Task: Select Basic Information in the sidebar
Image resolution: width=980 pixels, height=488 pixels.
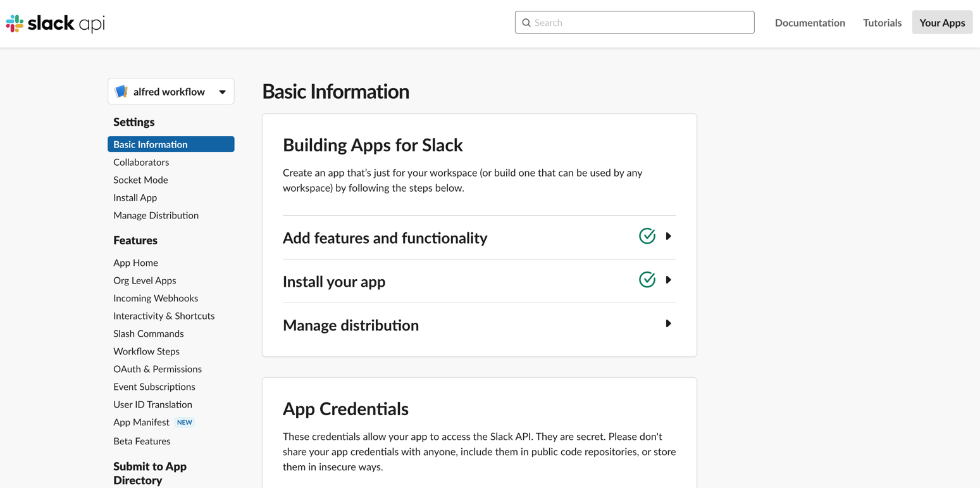Action: coord(171,144)
